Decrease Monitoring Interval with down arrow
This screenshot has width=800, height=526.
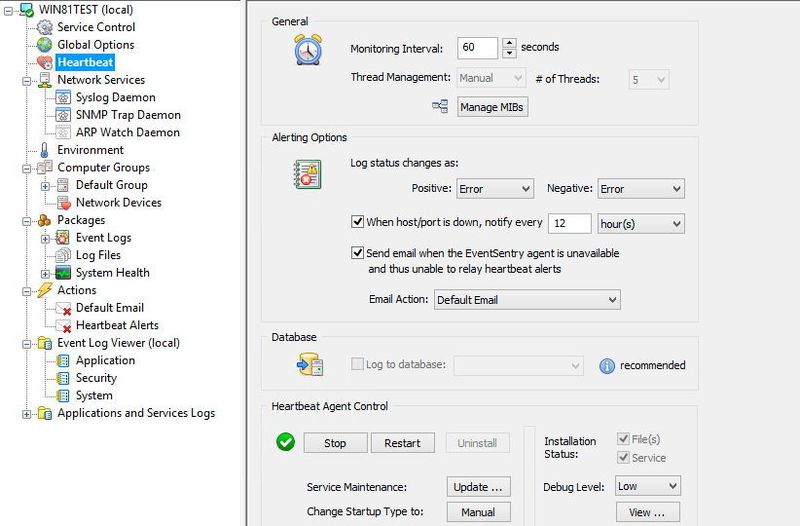click(509, 53)
